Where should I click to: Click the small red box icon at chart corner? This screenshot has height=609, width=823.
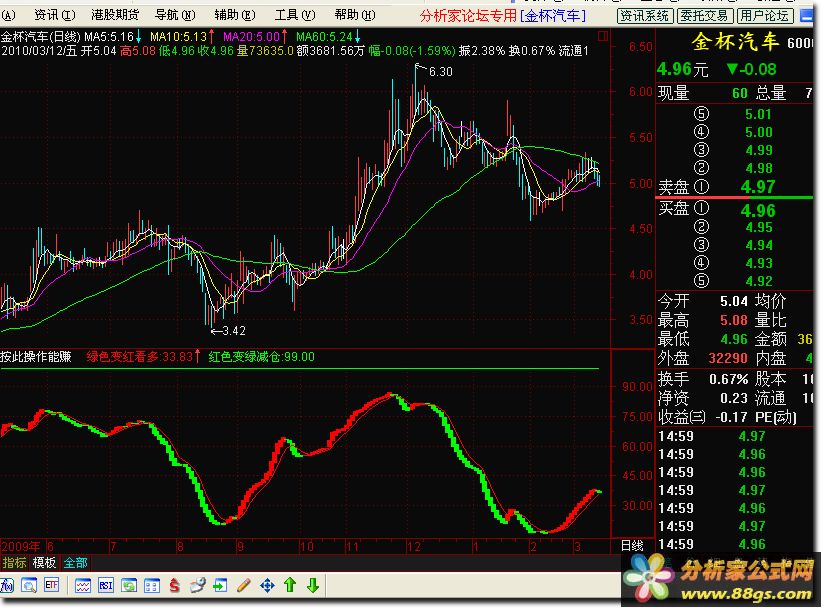(x=603, y=36)
